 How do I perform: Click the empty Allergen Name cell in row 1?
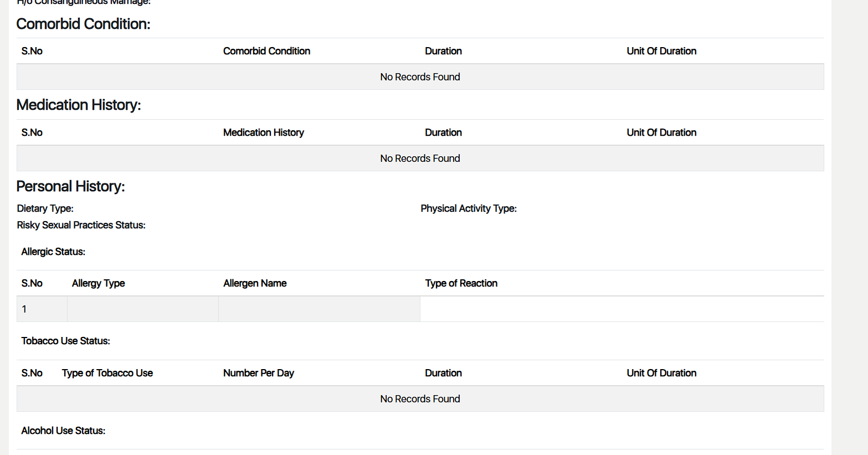[319, 309]
